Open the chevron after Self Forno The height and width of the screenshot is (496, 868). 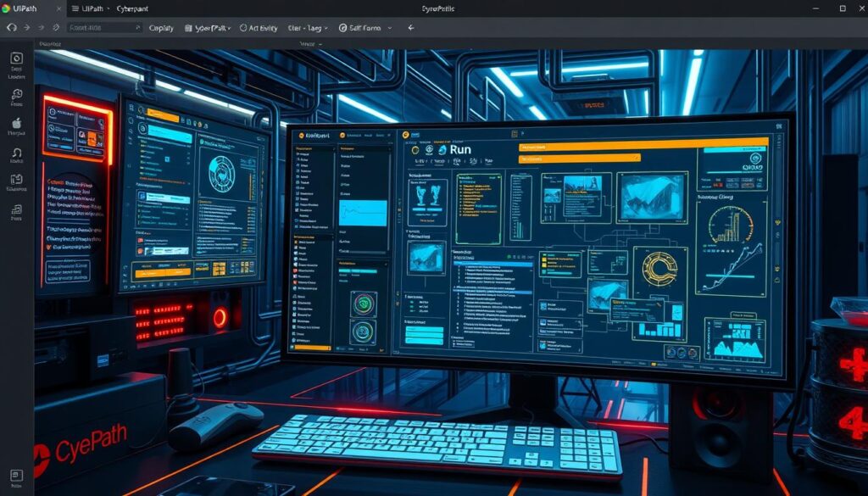[390, 28]
